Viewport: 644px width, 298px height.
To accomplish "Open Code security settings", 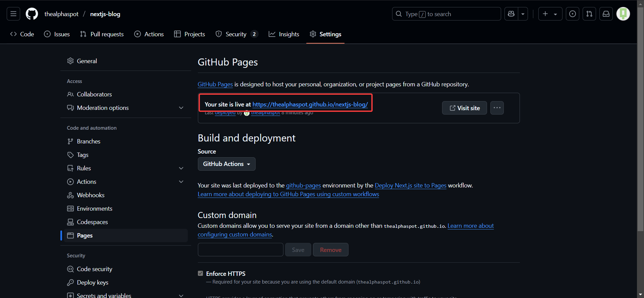I will click(x=126, y=269).
